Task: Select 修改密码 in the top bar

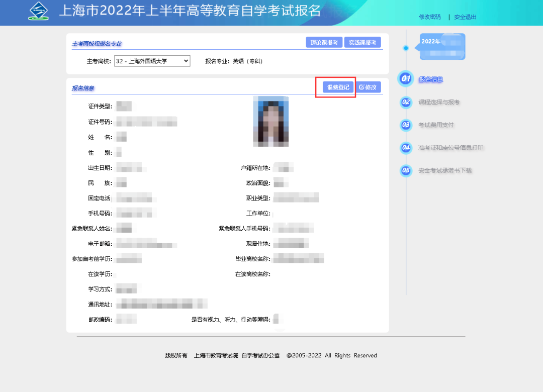Action: 430,17
